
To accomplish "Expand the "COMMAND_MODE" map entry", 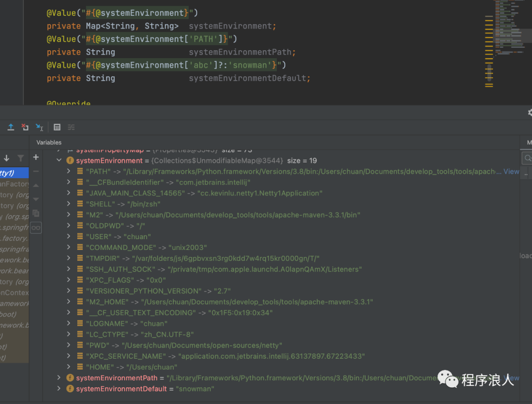I will (68, 247).
